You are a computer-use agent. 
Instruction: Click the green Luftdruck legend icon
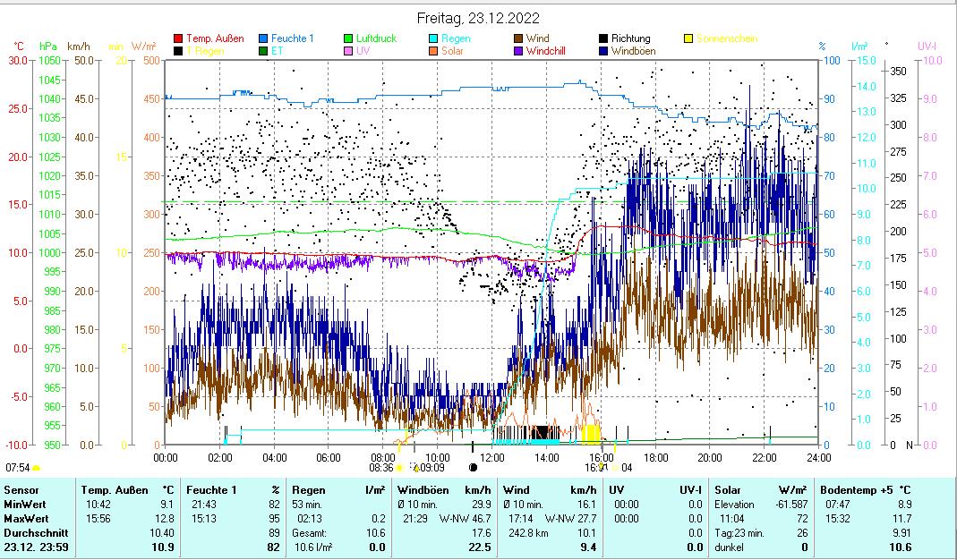(x=348, y=39)
